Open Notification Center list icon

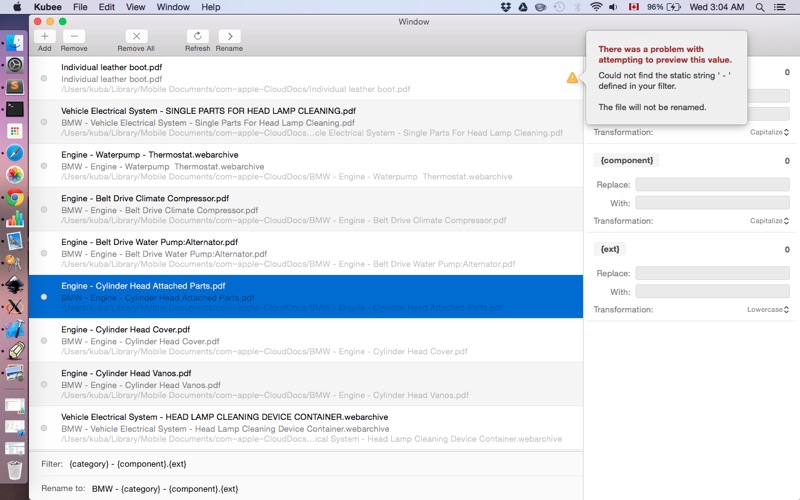pyautogui.click(x=780, y=7)
